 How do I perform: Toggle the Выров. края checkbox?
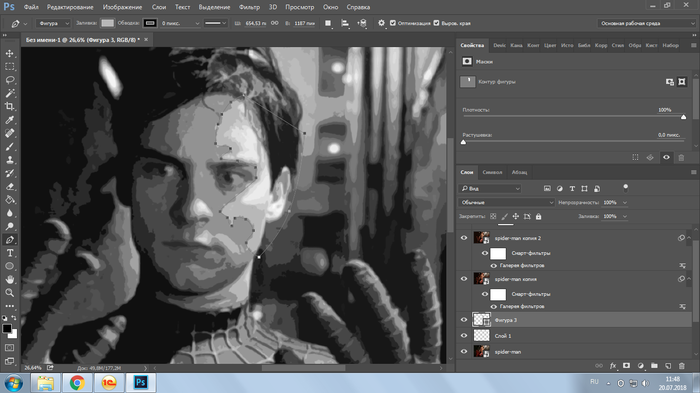(x=436, y=23)
